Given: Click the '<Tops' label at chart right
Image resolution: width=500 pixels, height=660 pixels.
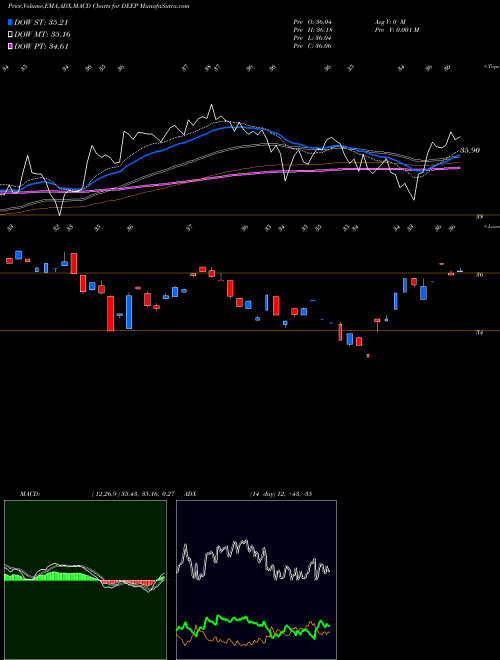Looking at the screenshot, I should (491, 67).
